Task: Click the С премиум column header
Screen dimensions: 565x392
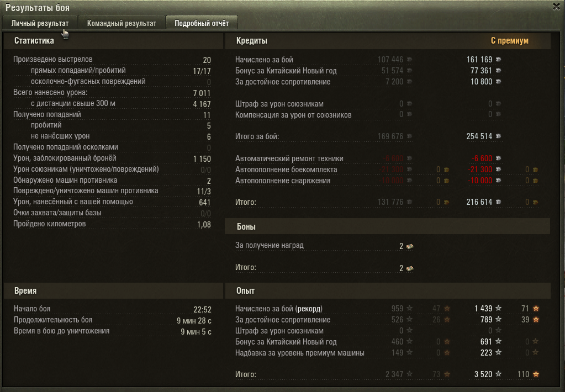Action: click(x=509, y=41)
